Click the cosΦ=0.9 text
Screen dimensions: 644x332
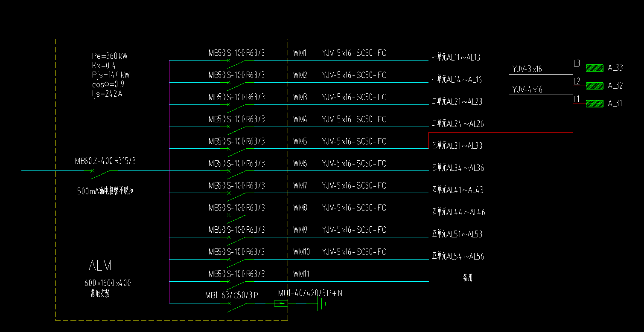(108, 84)
